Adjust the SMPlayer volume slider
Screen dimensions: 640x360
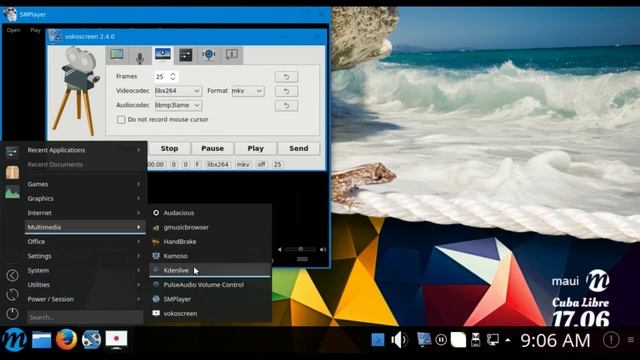(x=300, y=249)
